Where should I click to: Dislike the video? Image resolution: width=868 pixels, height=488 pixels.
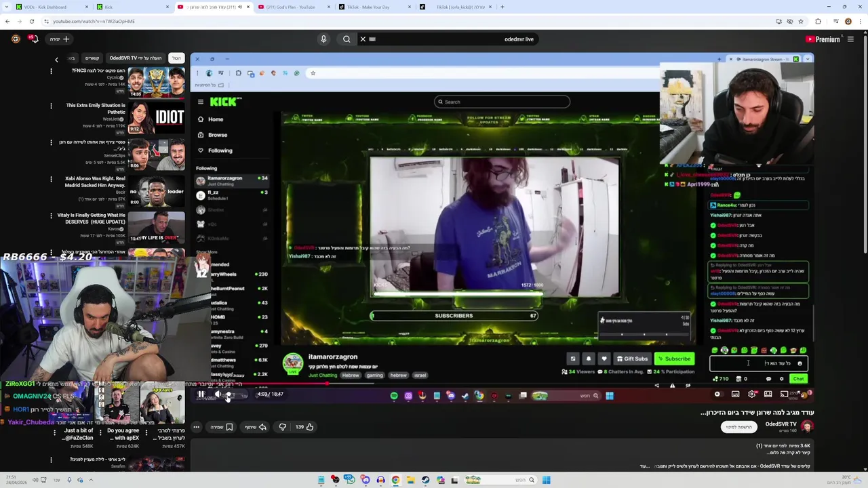[x=283, y=427]
